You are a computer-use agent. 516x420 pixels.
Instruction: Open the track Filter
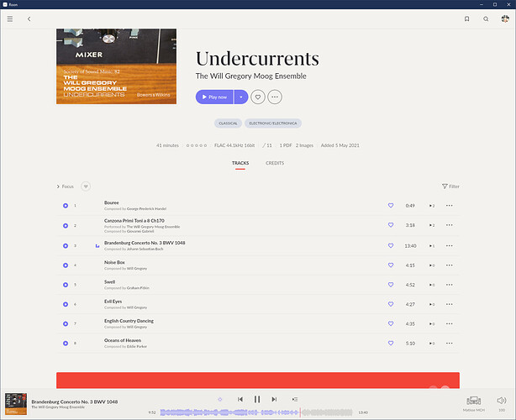(x=450, y=186)
